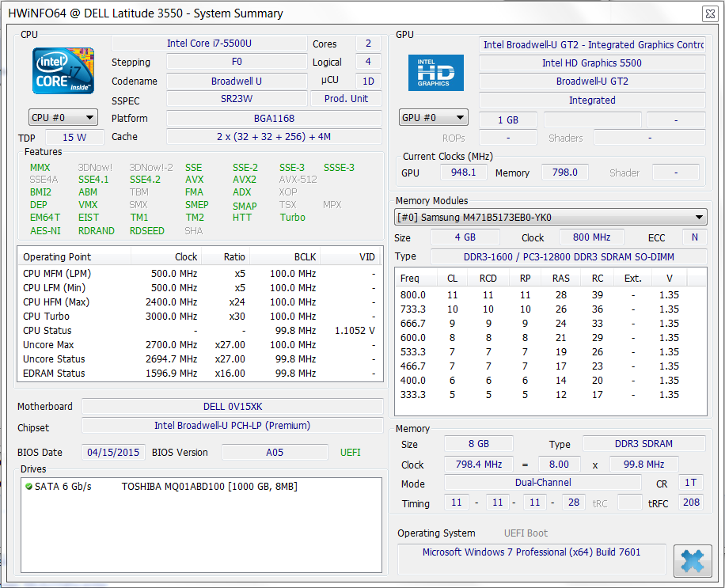The width and height of the screenshot is (725, 588).
Task: Select the CPU MFM (LPM) row
Action: point(200,274)
